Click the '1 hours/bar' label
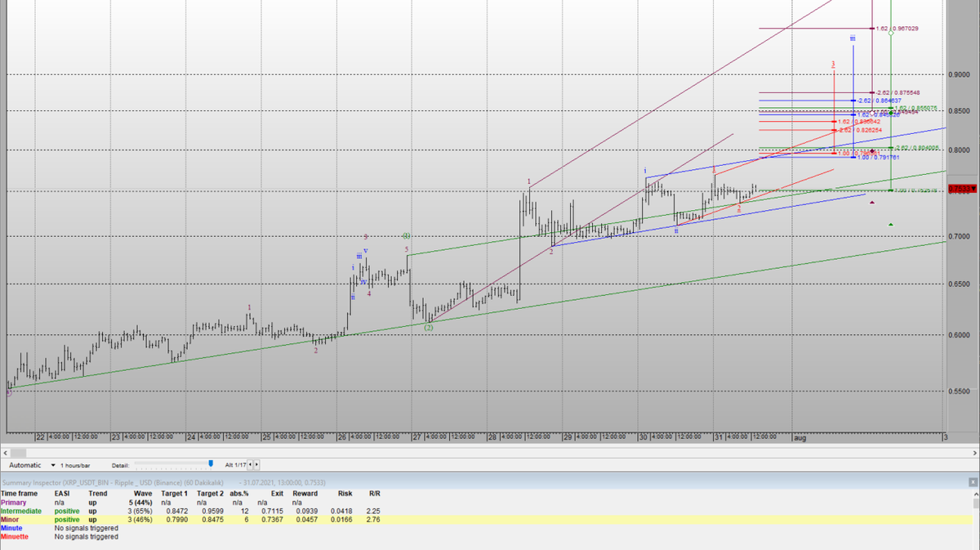 [76, 464]
